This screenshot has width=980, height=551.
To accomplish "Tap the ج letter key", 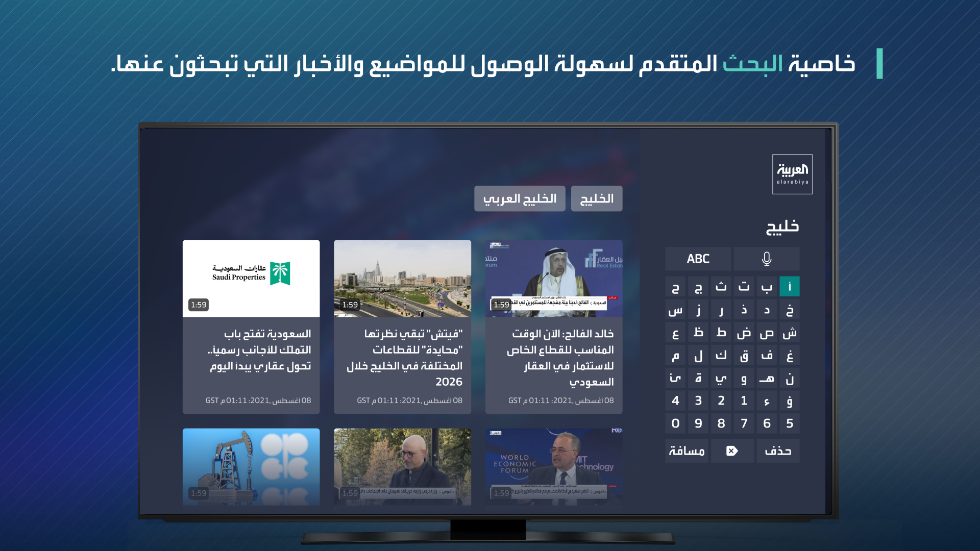I will [x=698, y=287].
